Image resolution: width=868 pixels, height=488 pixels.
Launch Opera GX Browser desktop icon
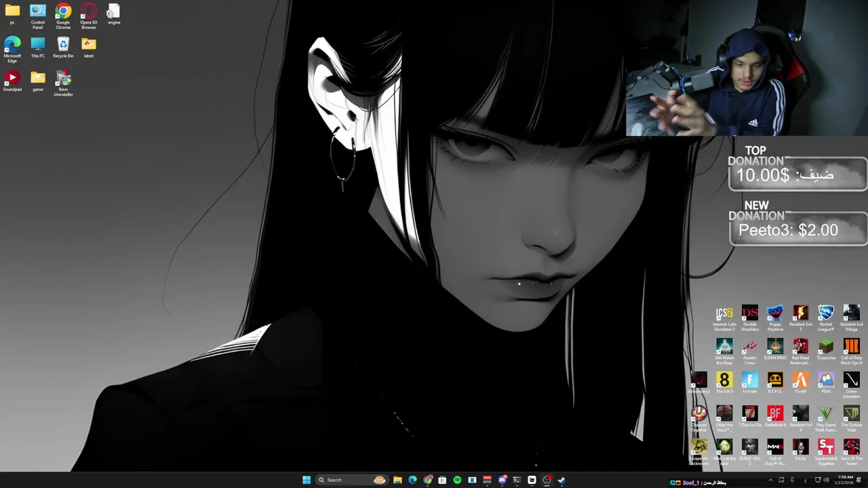89,16
